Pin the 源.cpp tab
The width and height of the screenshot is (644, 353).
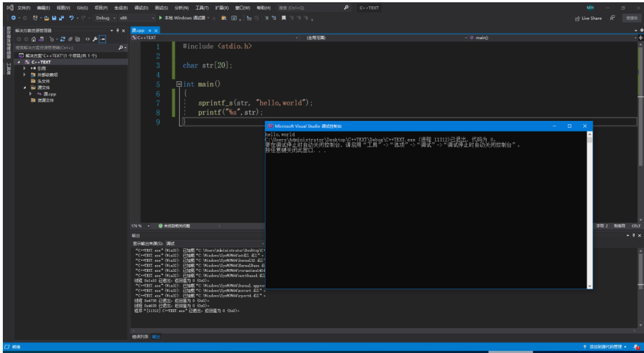point(150,31)
